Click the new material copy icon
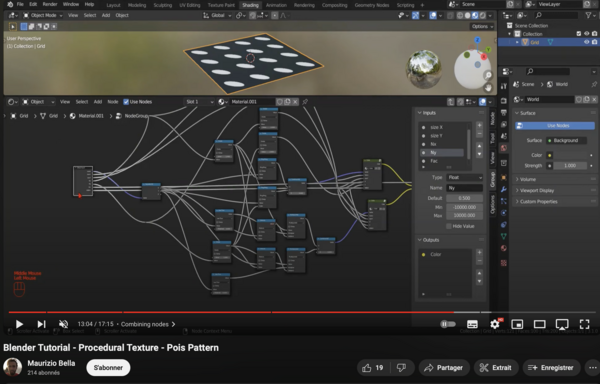 coord(287,102)
